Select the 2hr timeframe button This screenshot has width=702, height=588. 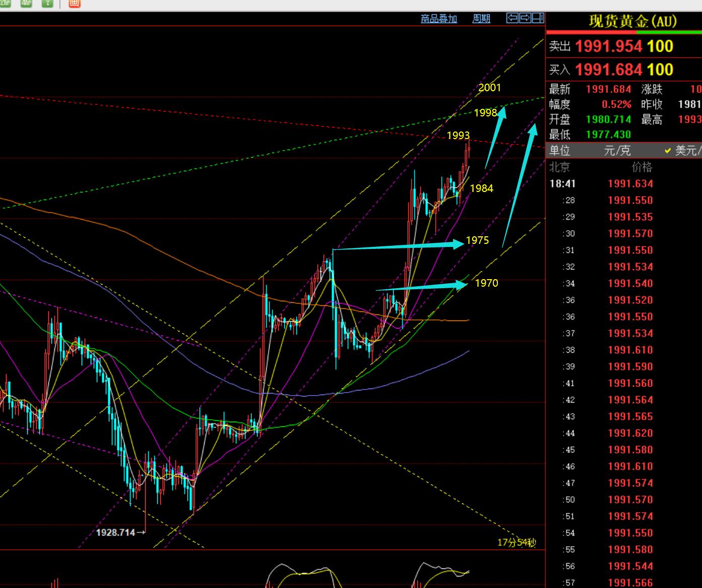click(x=5, y=3)
